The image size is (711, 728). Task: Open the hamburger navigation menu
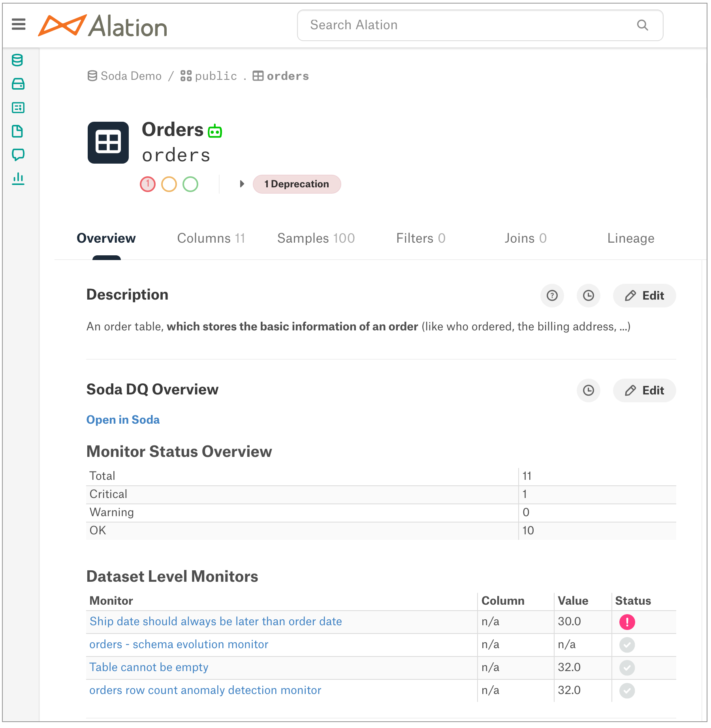tap(19, 25)
